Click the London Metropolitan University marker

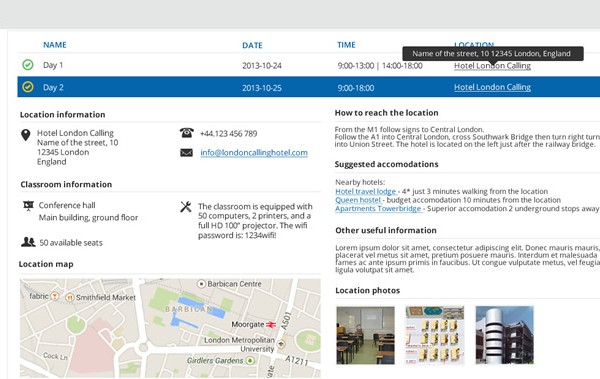(281, 344)
